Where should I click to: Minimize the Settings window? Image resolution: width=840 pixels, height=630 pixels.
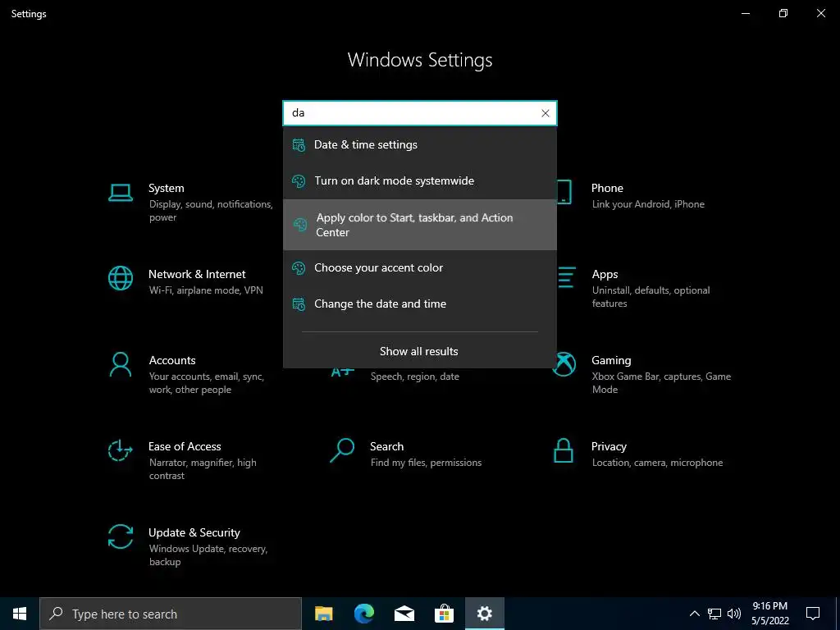click(x=745, y=13)
